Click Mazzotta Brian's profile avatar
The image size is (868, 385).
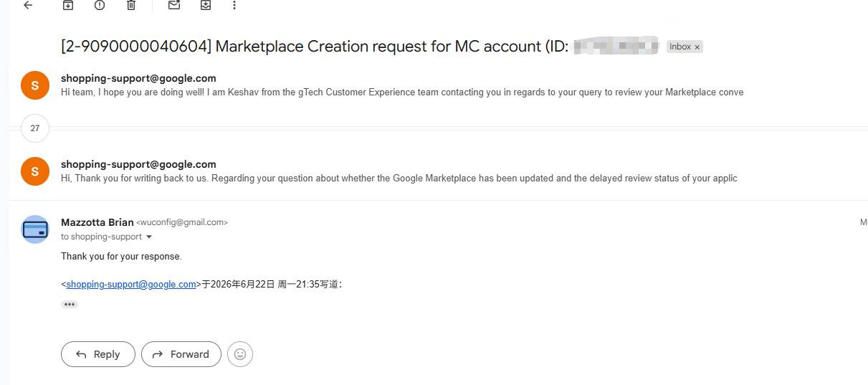click(35, 229)
